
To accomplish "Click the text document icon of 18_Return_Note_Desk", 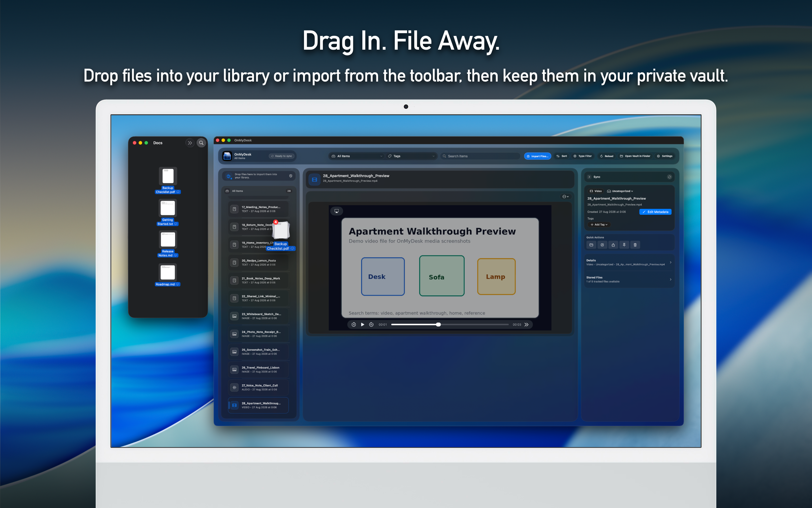I will click(234, 227).
